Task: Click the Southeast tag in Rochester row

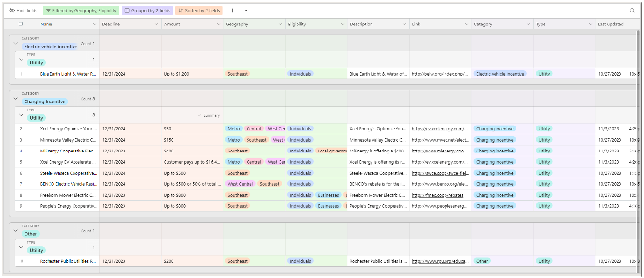Action: tap(237, 261)
